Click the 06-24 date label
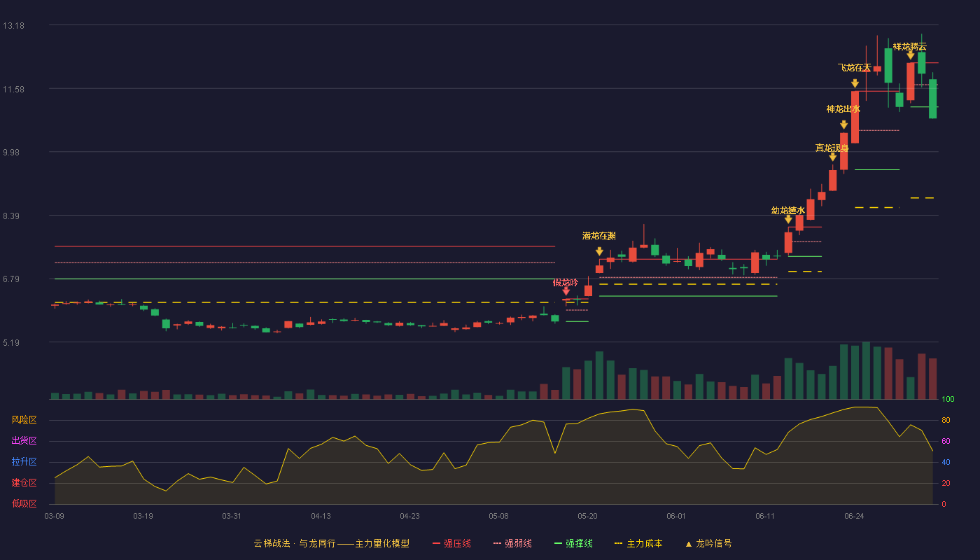980x560 pixels. coord(854,516)
